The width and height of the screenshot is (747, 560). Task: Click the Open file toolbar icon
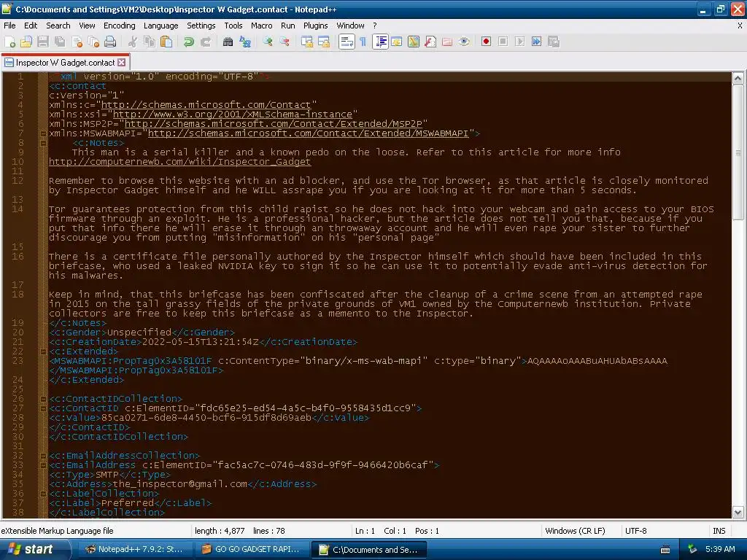click(x=26, y=42)
